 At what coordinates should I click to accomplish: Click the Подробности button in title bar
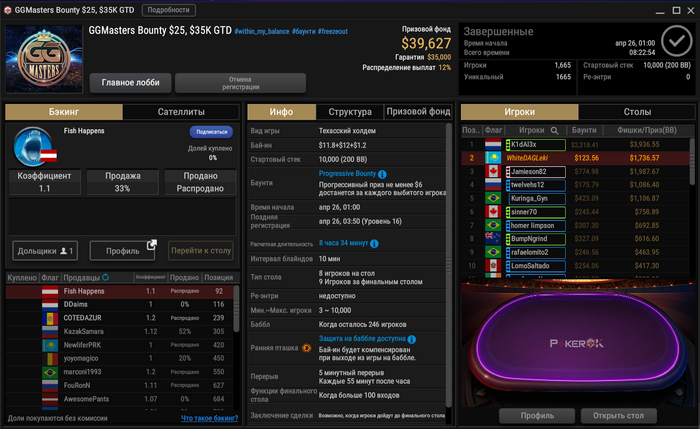168,10
